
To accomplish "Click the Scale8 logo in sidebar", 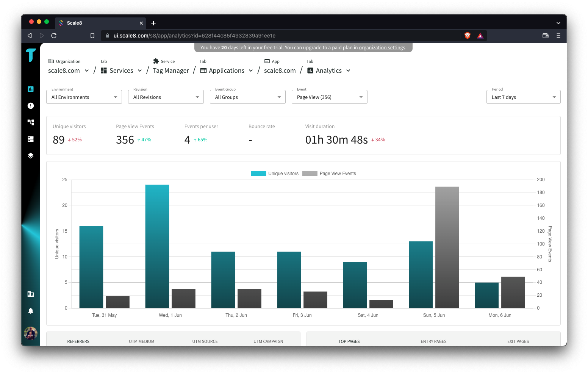I will 31,55.
